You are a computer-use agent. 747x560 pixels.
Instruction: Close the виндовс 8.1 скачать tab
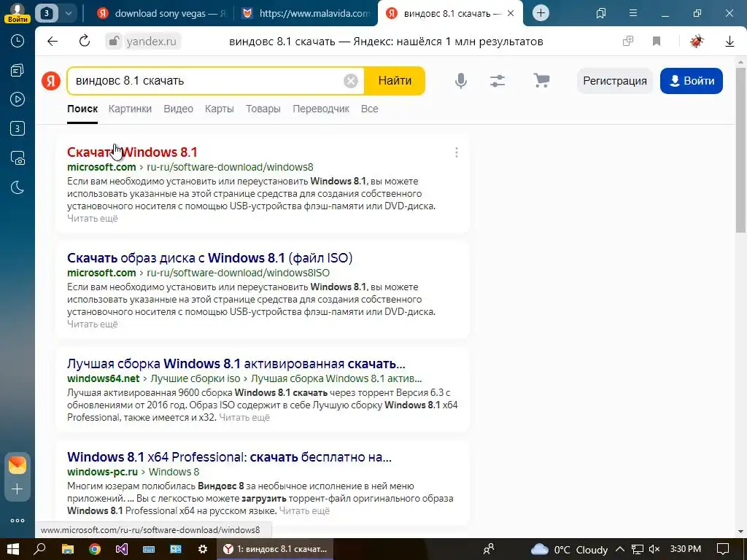pyautogui.click(x=511, y=13)
